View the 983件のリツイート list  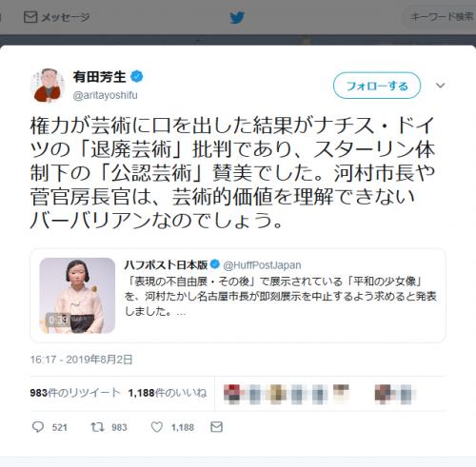pos(75,393)
